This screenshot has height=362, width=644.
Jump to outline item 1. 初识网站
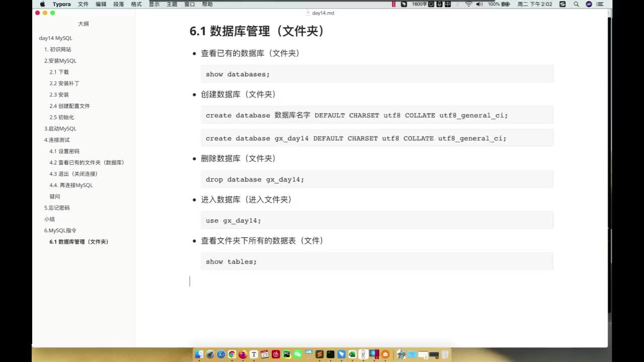(57, 49)
